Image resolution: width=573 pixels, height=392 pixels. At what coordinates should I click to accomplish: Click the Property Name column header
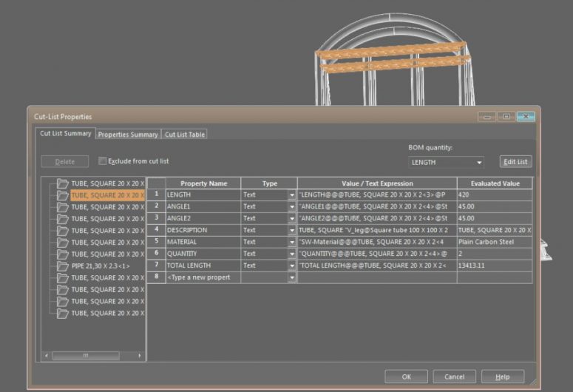pos(203,183)
